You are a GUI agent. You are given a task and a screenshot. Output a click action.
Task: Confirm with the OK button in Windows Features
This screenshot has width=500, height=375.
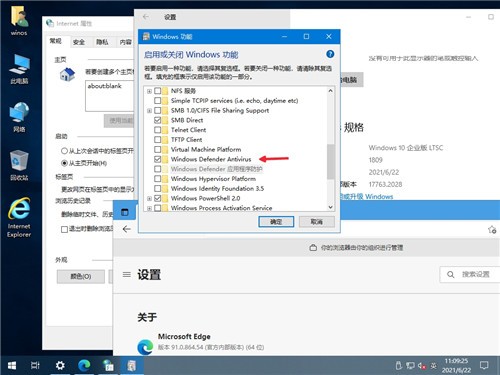276,222
